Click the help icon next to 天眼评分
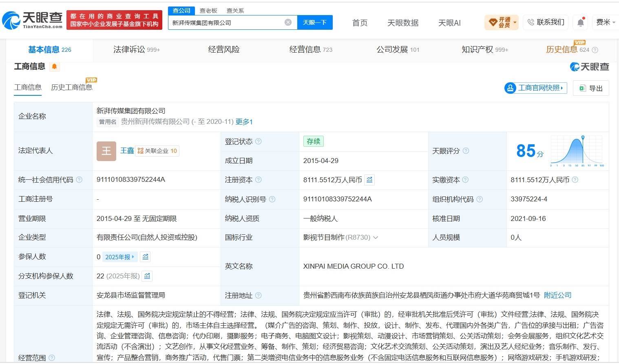Screen dimensions: 619x364 point(466,151)
